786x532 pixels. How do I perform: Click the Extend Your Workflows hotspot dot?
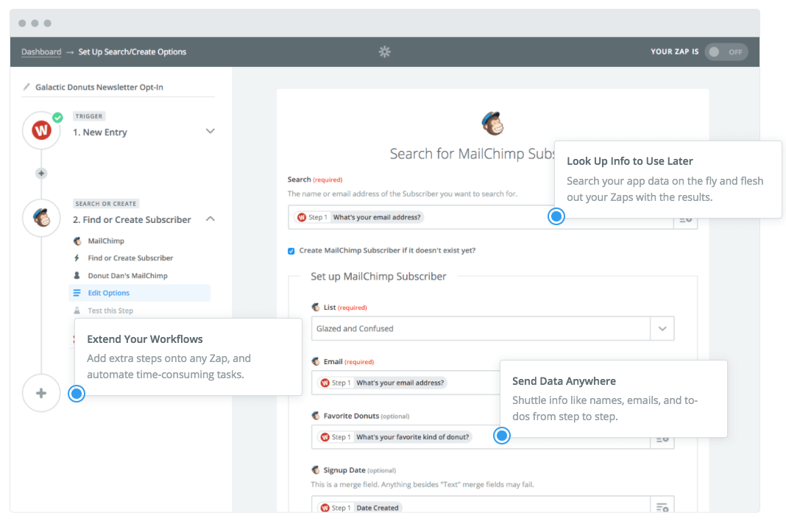[x=77, y=394]
